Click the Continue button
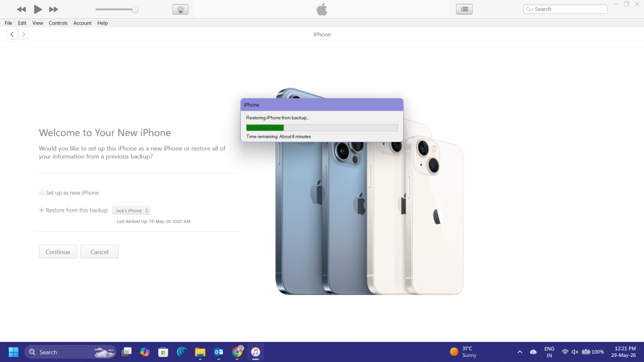 pyautogui.click(x=58, y=251)
